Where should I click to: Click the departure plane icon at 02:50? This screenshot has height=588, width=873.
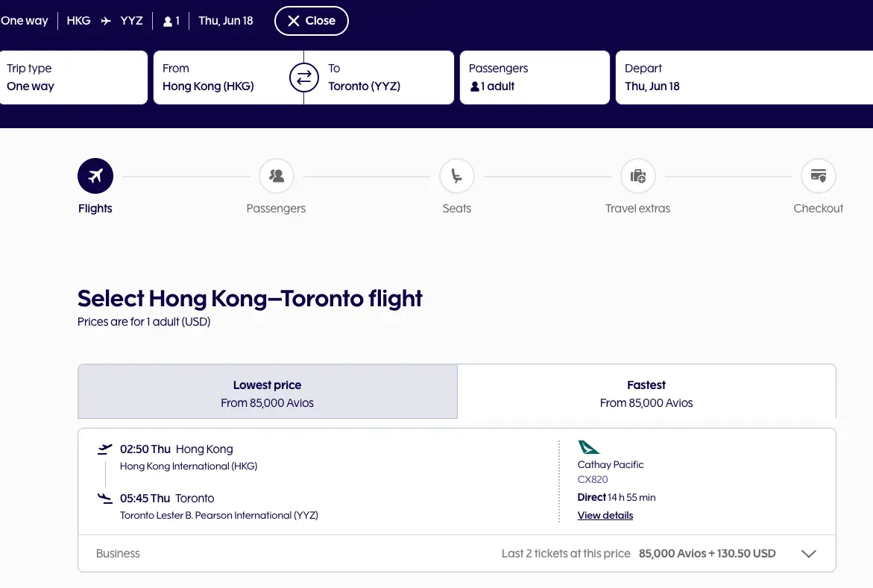tap(105, 449)
